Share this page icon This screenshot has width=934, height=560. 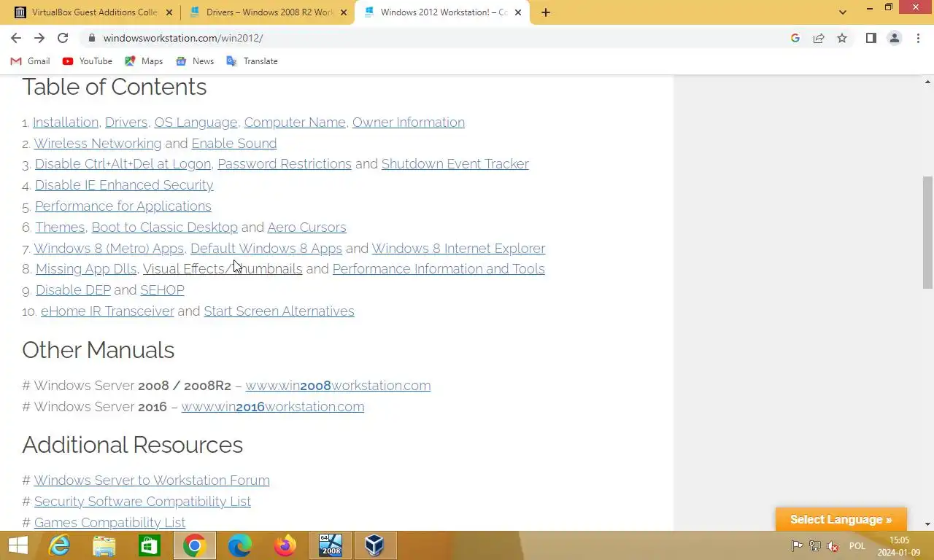coord(819,38)
